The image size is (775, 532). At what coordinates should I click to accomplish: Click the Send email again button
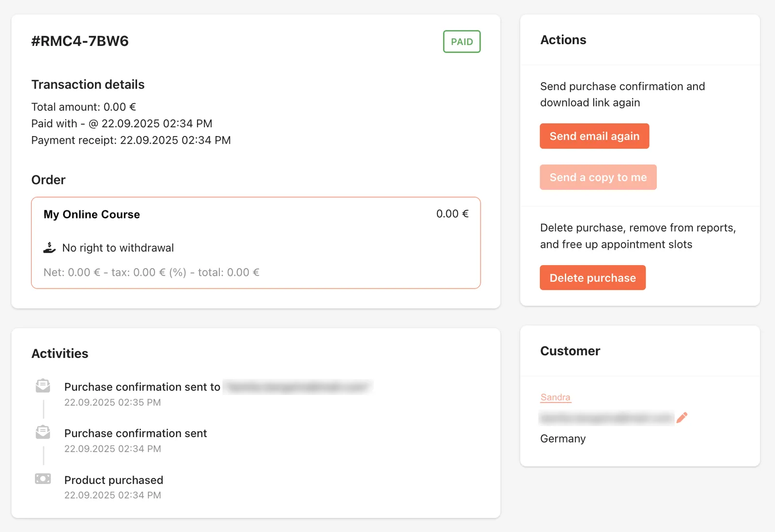click(x=594, y=136)
